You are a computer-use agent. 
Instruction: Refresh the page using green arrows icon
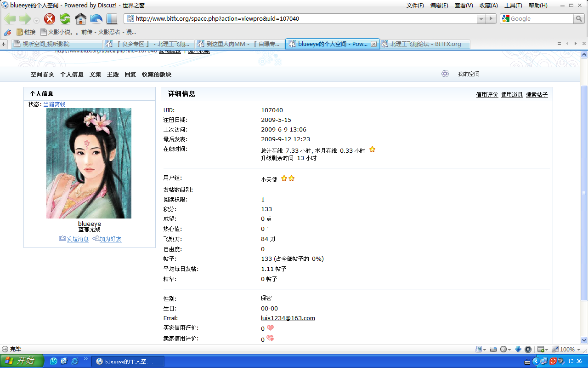[x=65, y=19]
